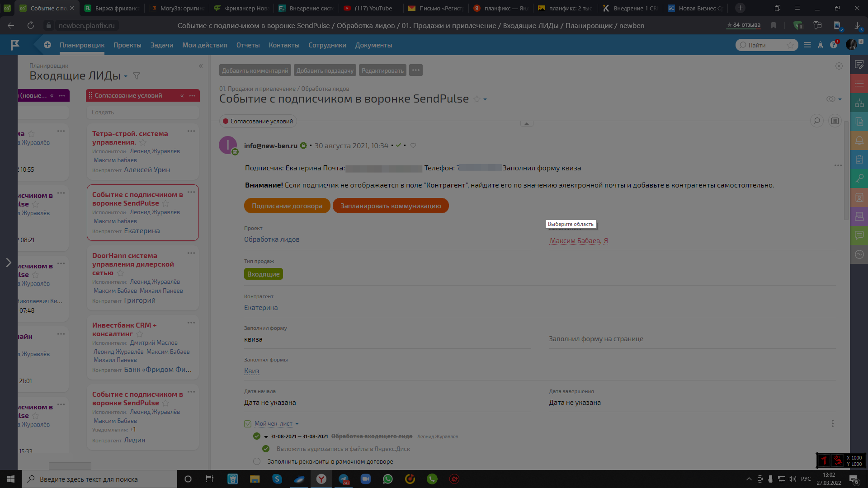
Task: Open Мои действия menu
Action: (205, 45)
